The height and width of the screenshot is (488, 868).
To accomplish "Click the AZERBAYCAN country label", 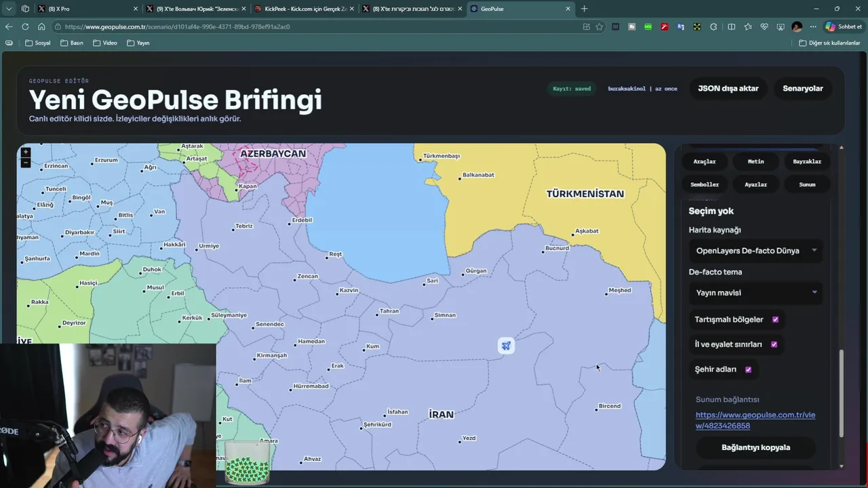I will click(x=273, y=154).
